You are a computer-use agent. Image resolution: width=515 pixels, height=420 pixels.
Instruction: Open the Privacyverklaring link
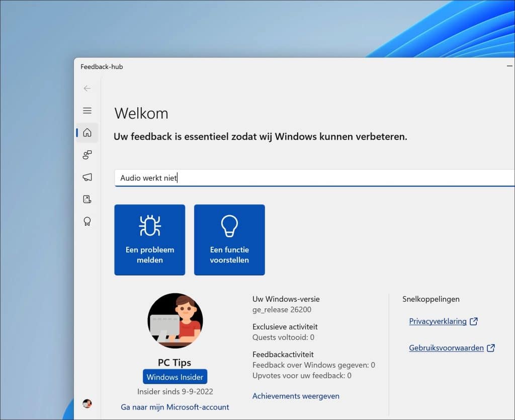coord(438,321)
